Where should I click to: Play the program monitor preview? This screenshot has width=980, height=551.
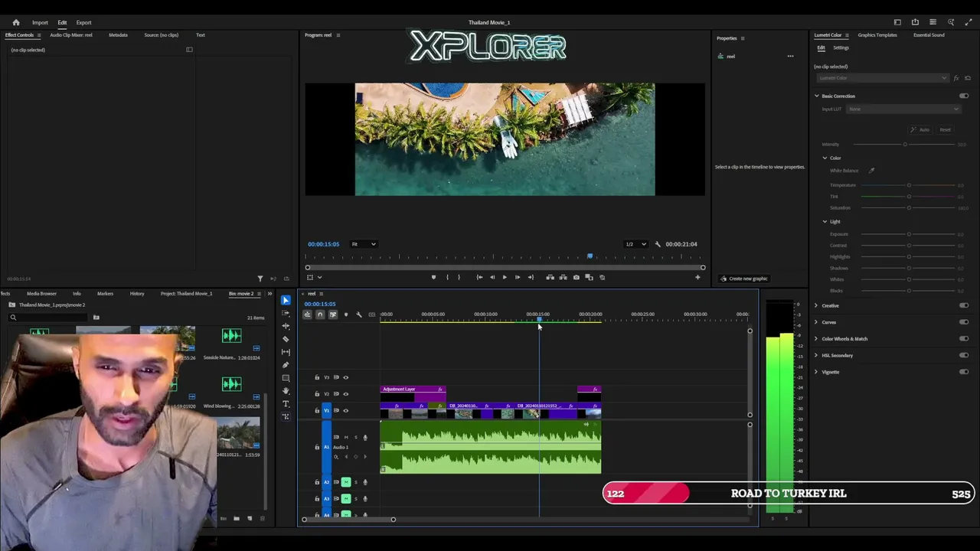pos(505,278)
